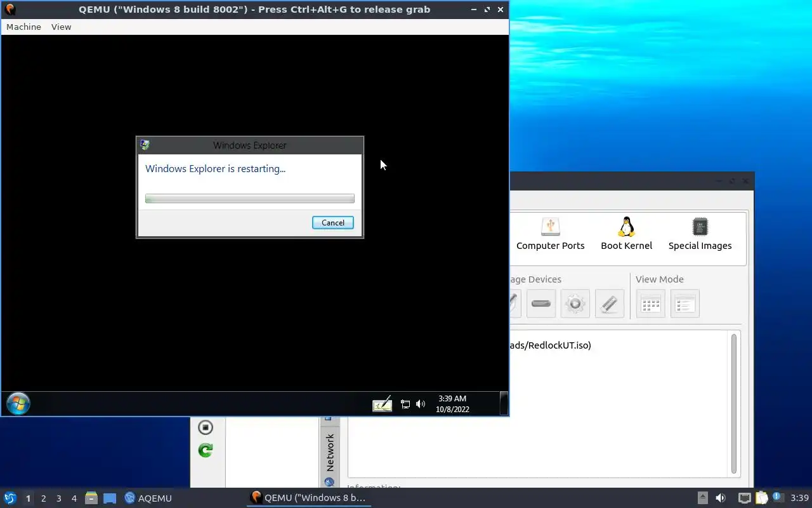Switch to workspace 1
812x508 pixels.
(28, 498)
